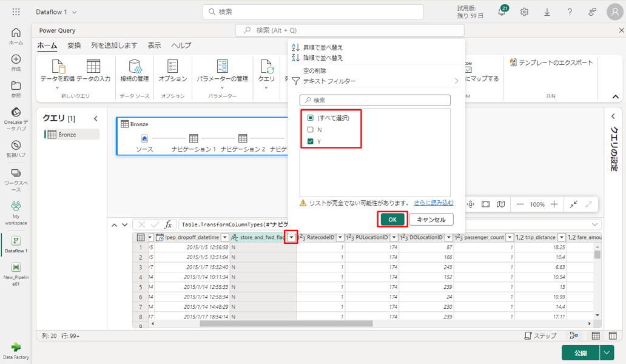Click the データを取得 (Get data) icon
This screenshot has height=364, width=626.
(x=58, y=67)
